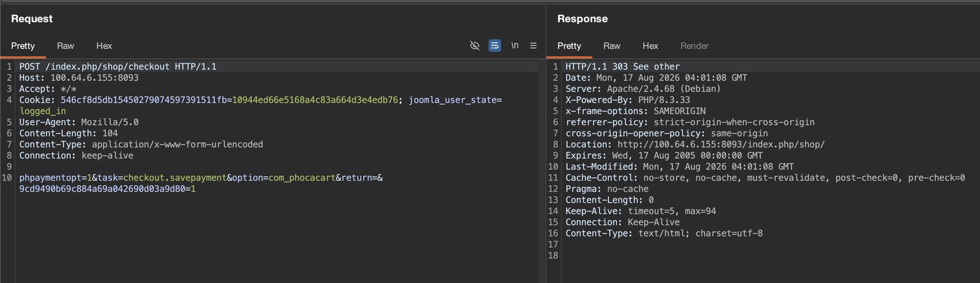Click the Connection: Keep-Alive response header
The image size is (980, 283).
click(x=622, y=222)
